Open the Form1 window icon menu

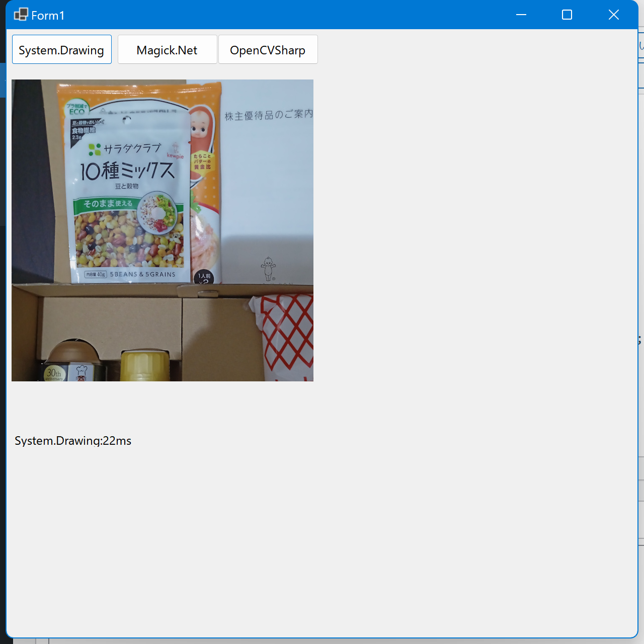click(x=21, y=15)
